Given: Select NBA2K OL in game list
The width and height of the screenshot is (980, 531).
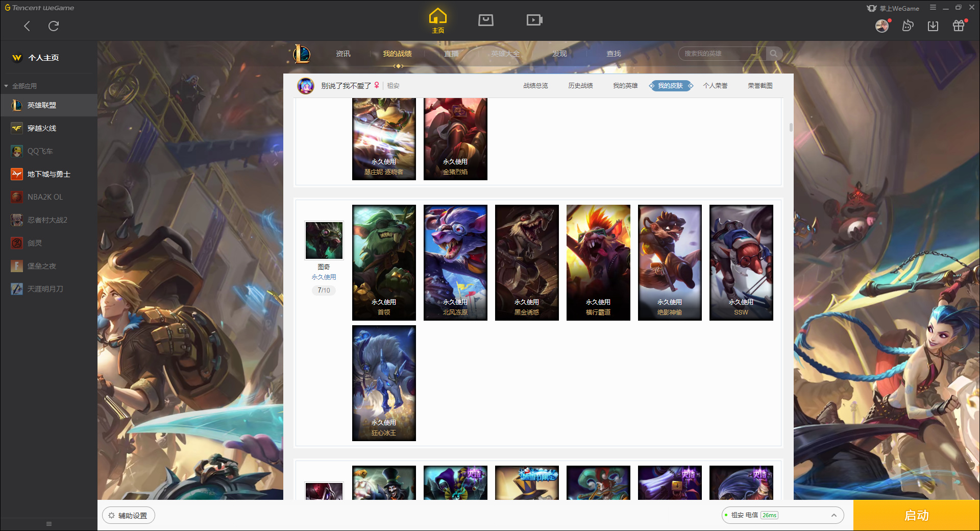Looking at the screenshot, I should tap(48, 197).
